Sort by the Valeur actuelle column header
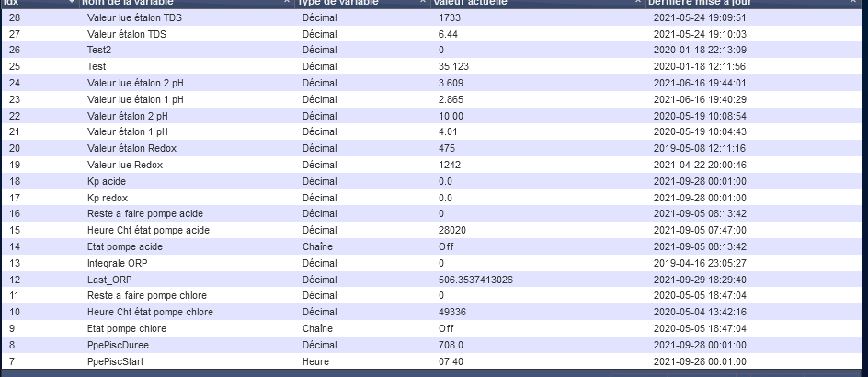The height and width of the screenshot is (377, 868). [538, 3]
